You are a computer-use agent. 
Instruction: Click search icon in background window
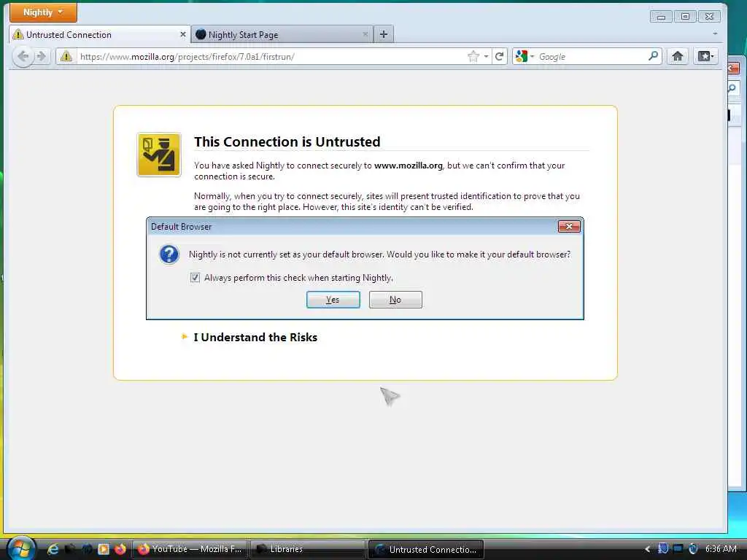(733, 88)
